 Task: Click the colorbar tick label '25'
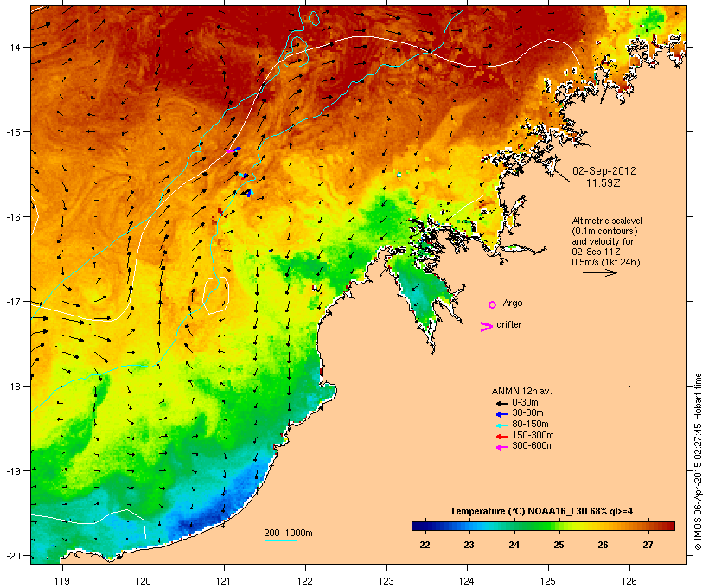point(559,545)
